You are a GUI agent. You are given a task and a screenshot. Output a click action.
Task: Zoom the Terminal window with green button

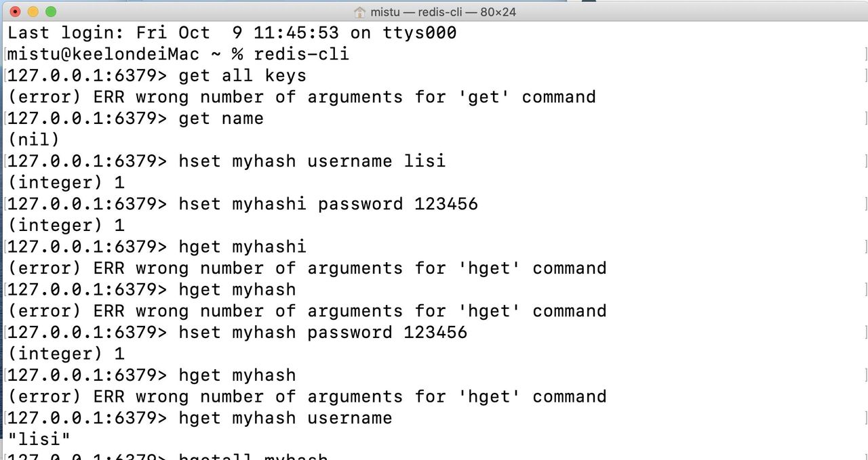[x=50, y=12]
